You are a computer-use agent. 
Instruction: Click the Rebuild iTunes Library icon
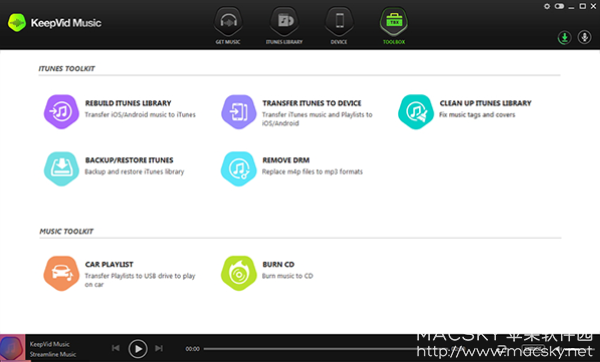pyautogui.click(x=61, y=112)
